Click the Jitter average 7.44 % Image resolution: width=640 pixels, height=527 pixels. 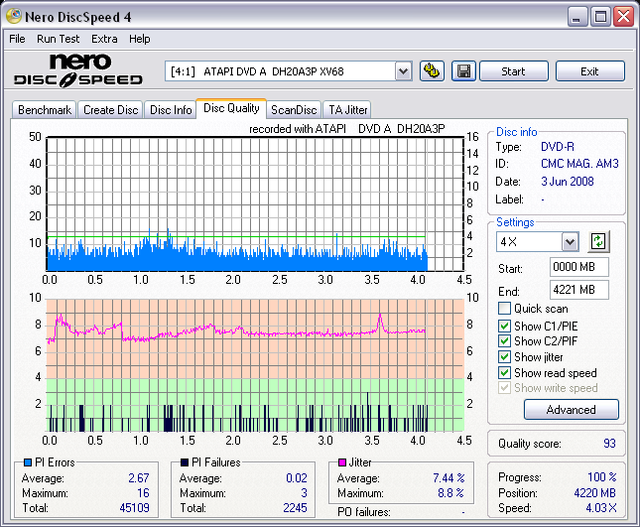tap(449, 478)
